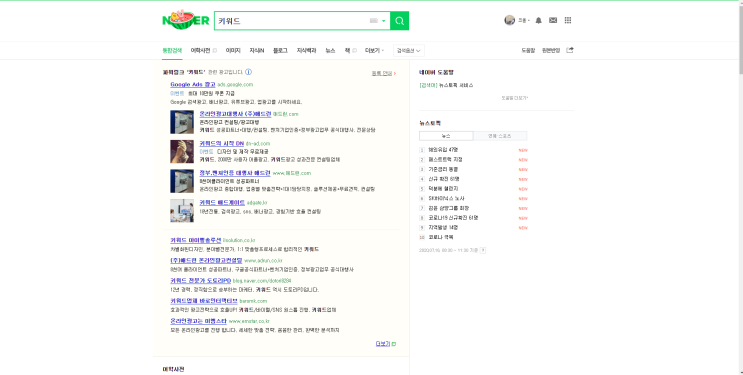Click the dn-ad.com URL
The height and width of the screenshot is (375, 743).
pyautogui.click(x=258, y=144)
